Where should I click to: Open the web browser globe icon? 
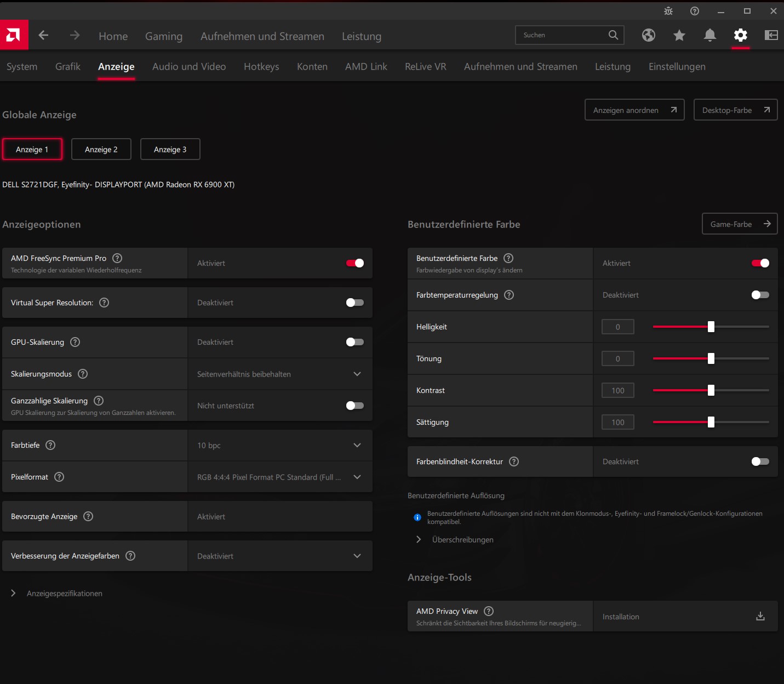coord(649,35)
